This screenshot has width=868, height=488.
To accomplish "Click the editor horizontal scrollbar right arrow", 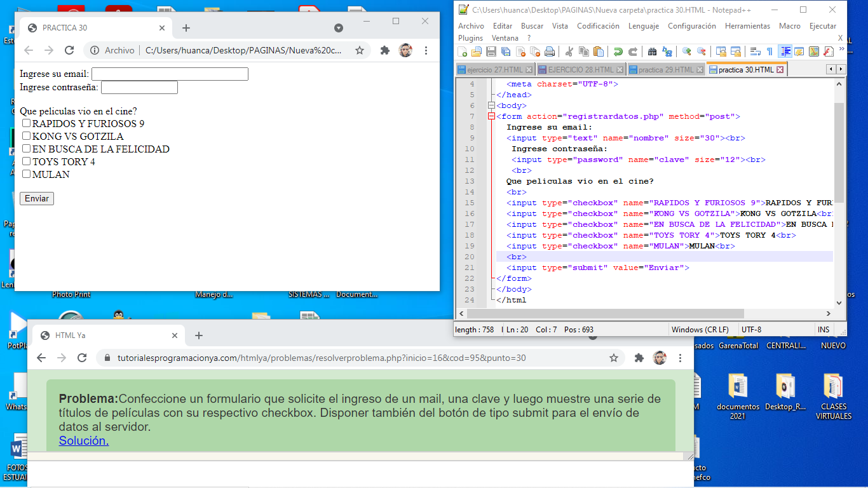I will [x=828, y=314].
